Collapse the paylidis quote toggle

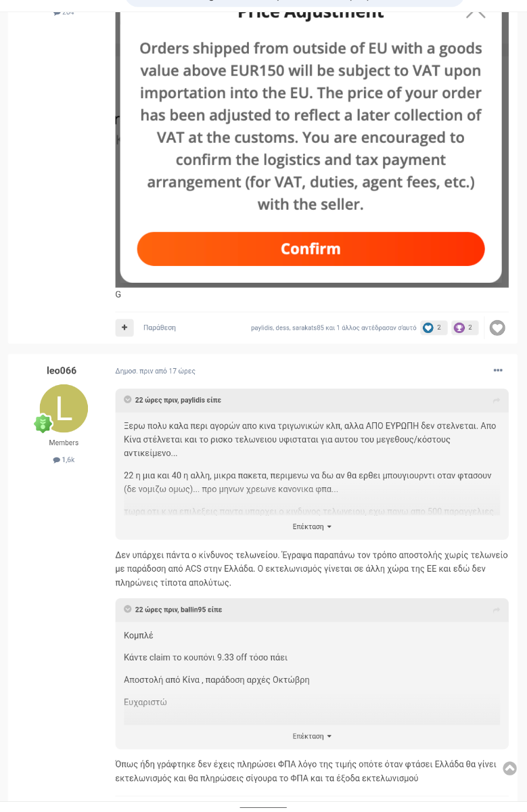(x=127, y=400)
